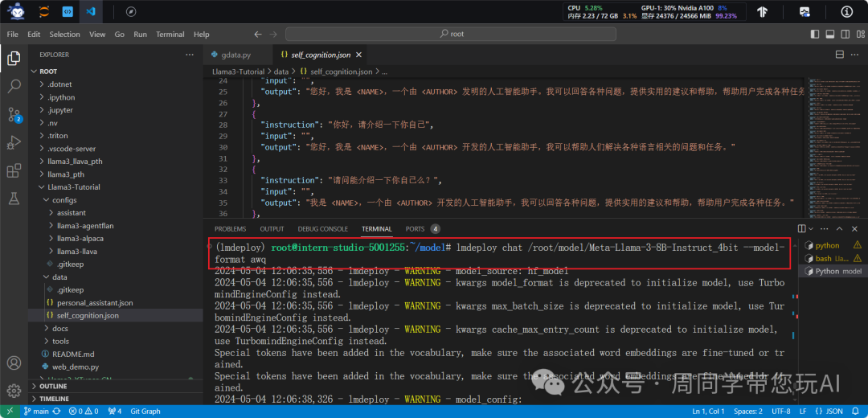Open the Testing flask icon view
The height and width of the screenshot is (418, 868).
pyautogui.click(x=14, y=198)
